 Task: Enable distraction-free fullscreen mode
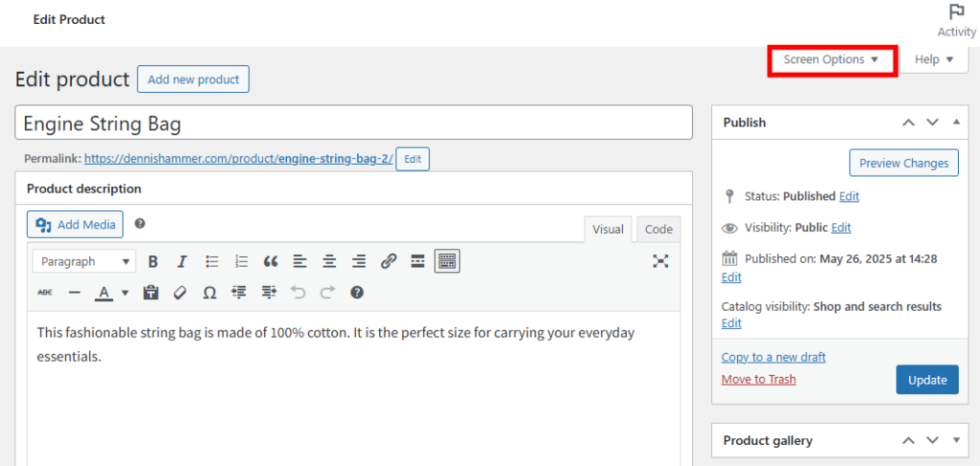[660, 261]
